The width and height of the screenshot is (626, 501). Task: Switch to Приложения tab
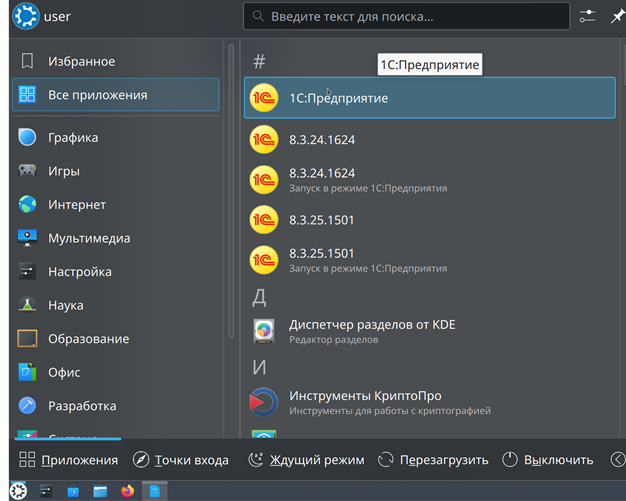click(68, 460)
